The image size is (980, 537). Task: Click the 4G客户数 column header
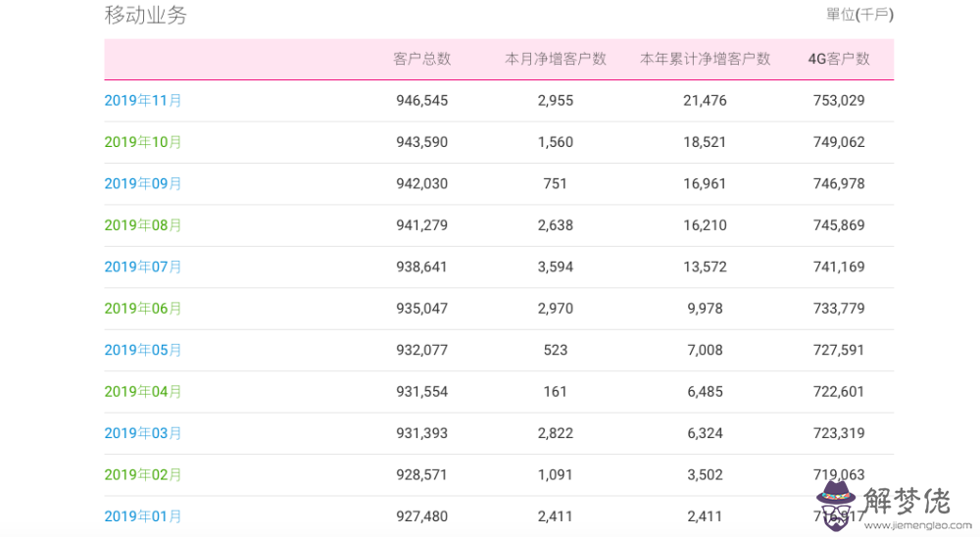tap(839, 59)
